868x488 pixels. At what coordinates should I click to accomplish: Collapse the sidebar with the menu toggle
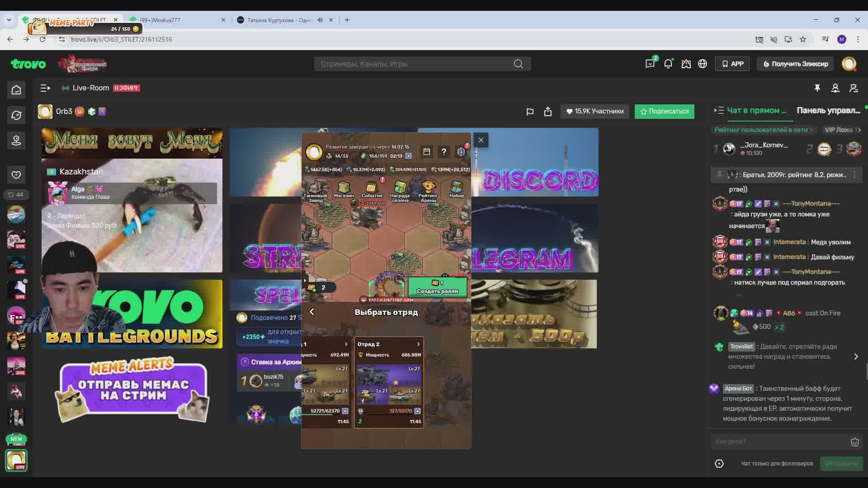coord(45,88)
